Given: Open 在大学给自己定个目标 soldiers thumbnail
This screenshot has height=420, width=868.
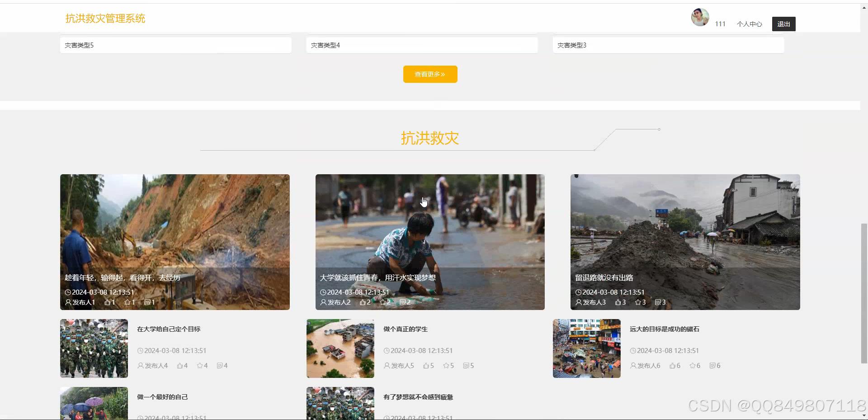Looking at the screenshot, I should 94,348.
